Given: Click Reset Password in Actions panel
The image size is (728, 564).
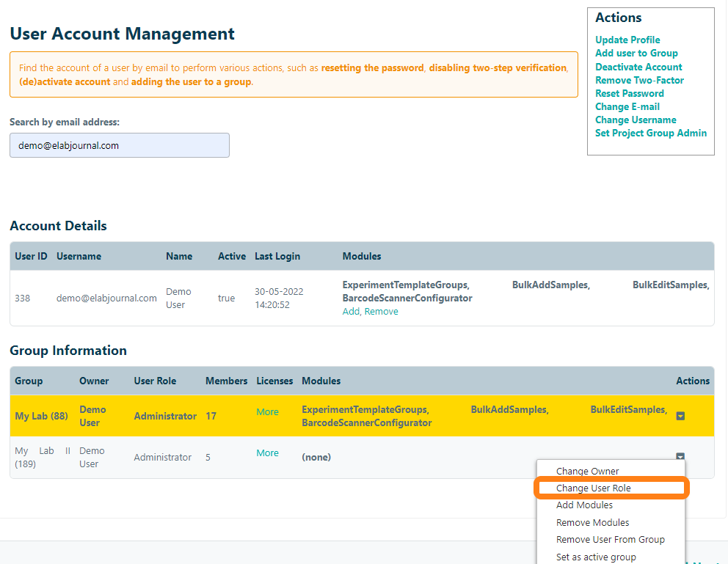Looking at the screenshot, I should pyautogui.click(x=629, y=93).
